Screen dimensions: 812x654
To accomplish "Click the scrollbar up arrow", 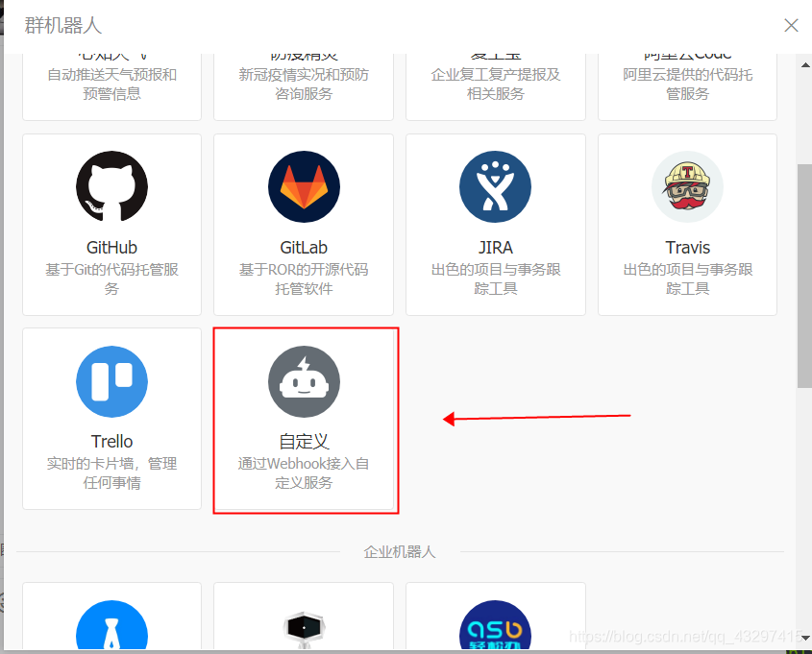I will click(805, 65).
